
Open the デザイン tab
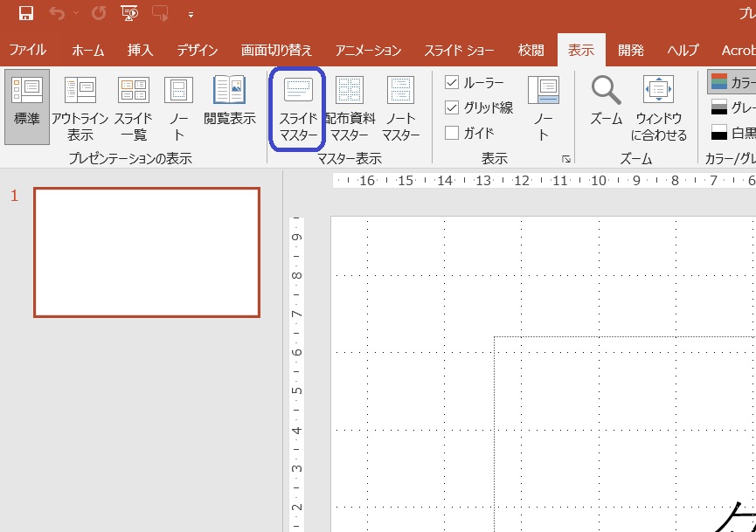coord(197,50)
